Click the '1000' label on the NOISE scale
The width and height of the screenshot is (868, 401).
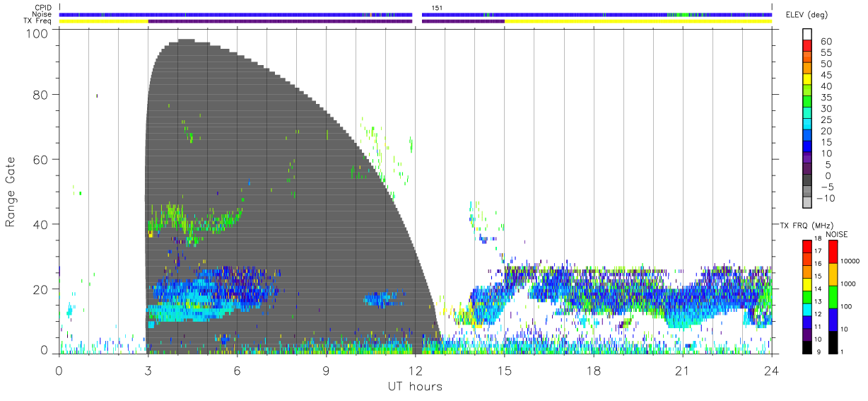point(849,284)
